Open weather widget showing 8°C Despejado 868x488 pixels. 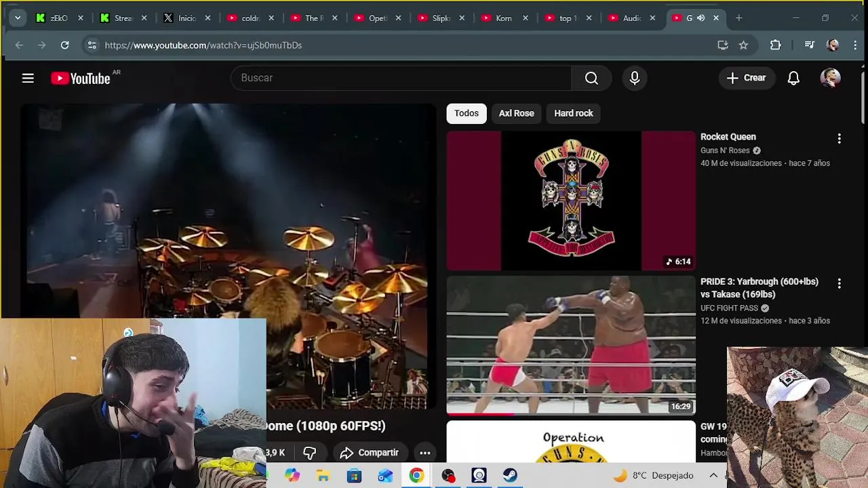(654, 476)
